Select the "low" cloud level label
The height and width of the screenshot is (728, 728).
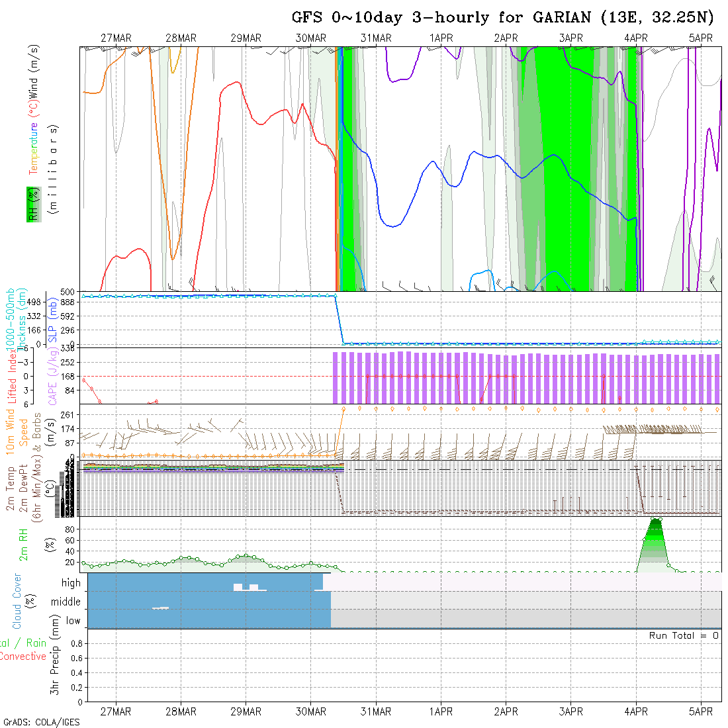pos(73,621)
